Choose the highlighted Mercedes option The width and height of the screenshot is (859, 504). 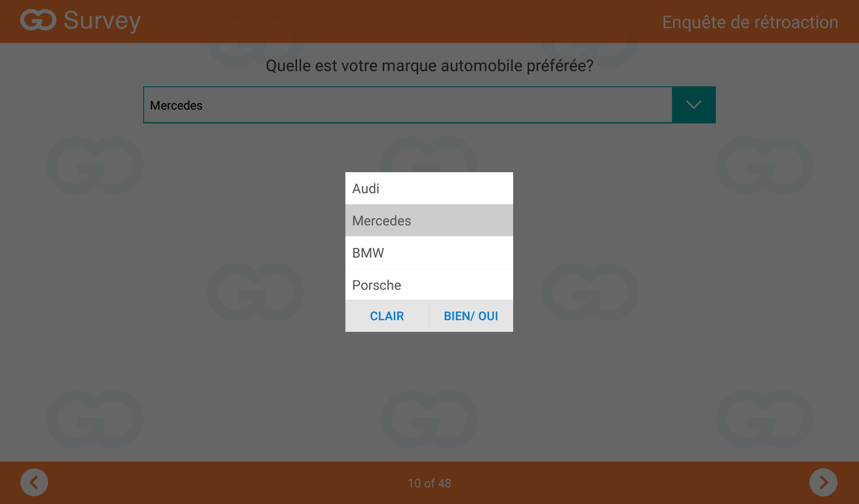pos(429,220)
